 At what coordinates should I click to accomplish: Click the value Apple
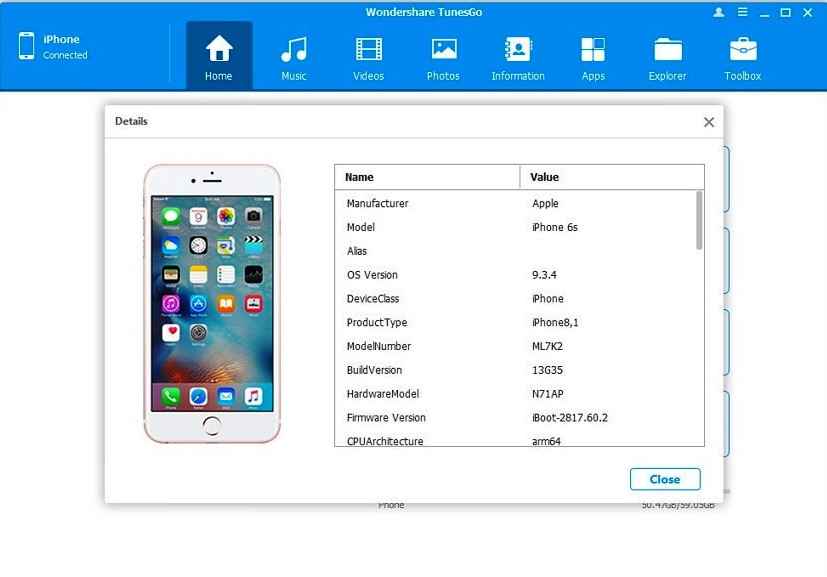point(545,204)
